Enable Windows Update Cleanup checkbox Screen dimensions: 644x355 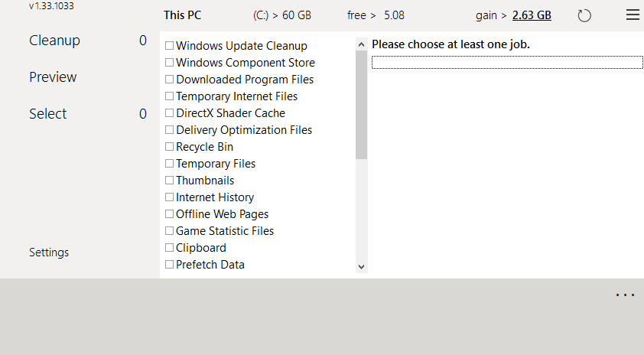(170, 46)
